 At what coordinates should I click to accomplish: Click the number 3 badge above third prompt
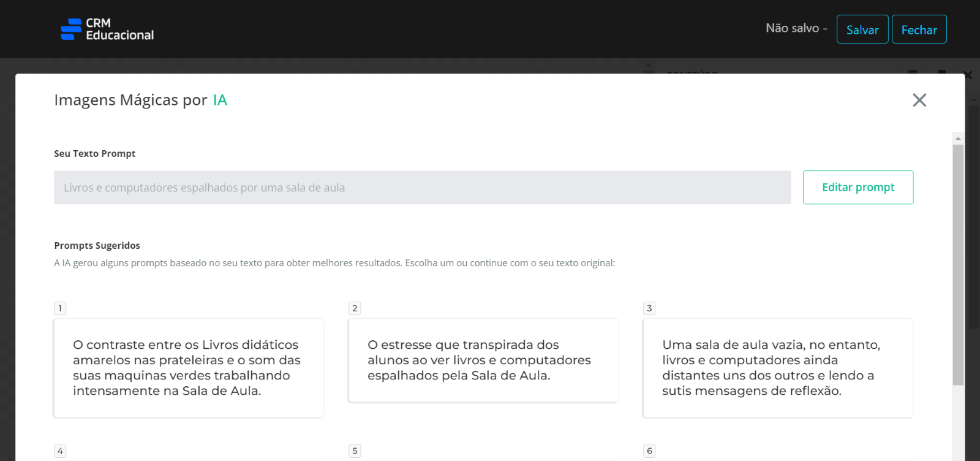coord(649,308)
